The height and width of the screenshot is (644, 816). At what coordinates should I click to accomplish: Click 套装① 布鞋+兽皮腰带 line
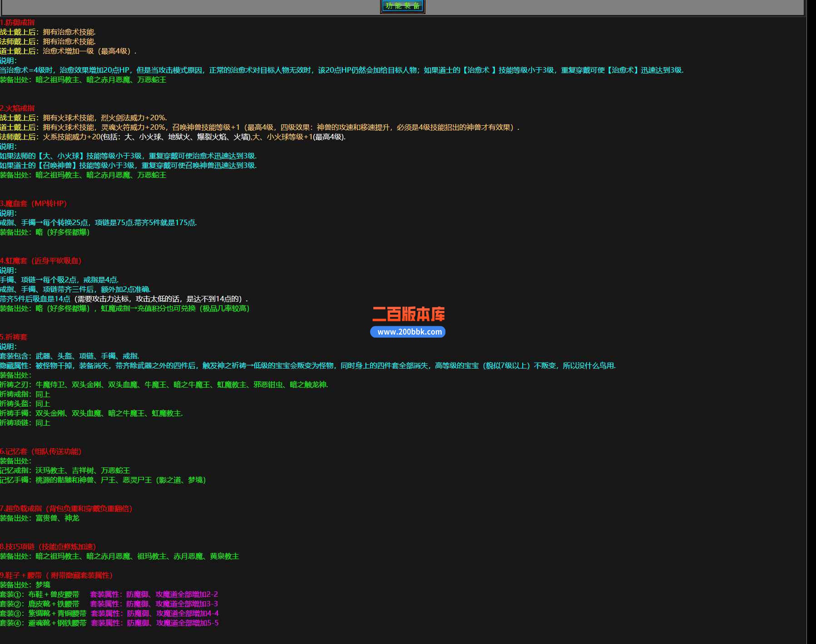pyautogui.click(x=109, y=594)
